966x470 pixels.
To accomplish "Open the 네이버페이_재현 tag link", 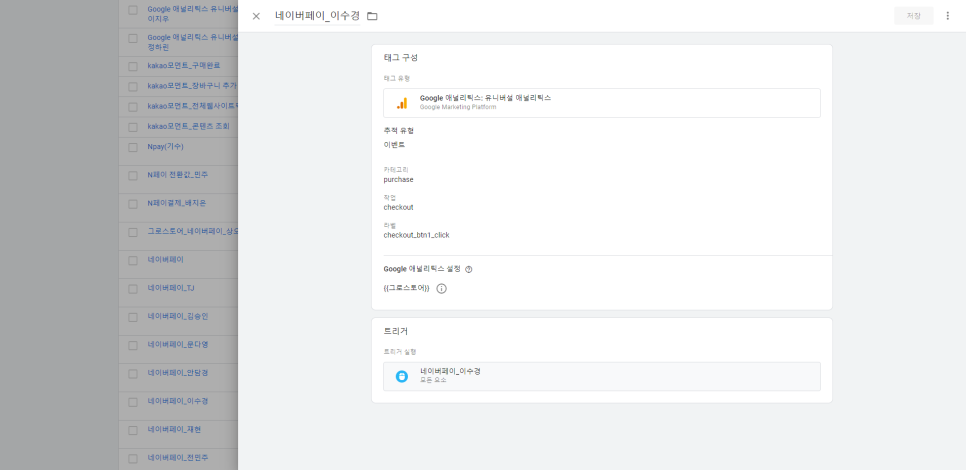I will pyautogui.click(x=174, y=430).
